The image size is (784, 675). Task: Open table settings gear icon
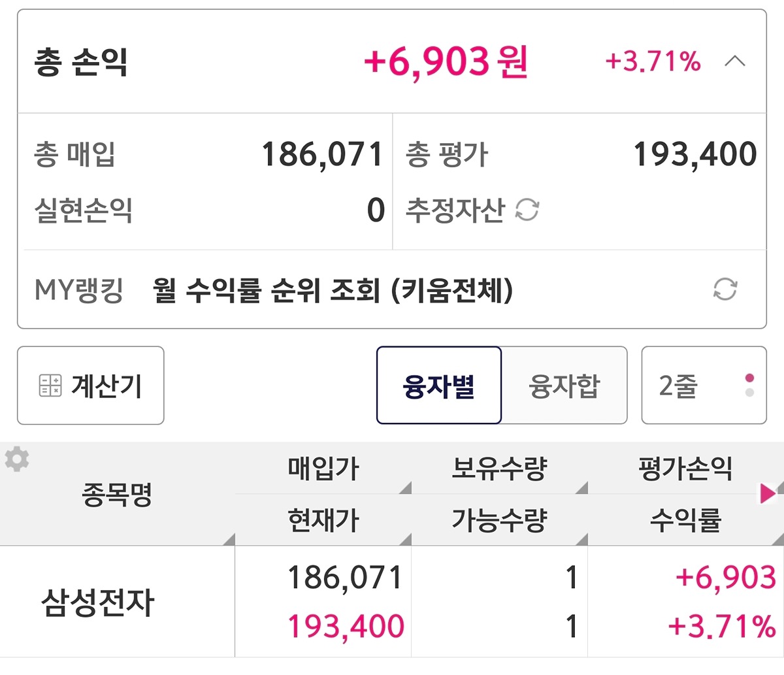(x=17, y=460)
